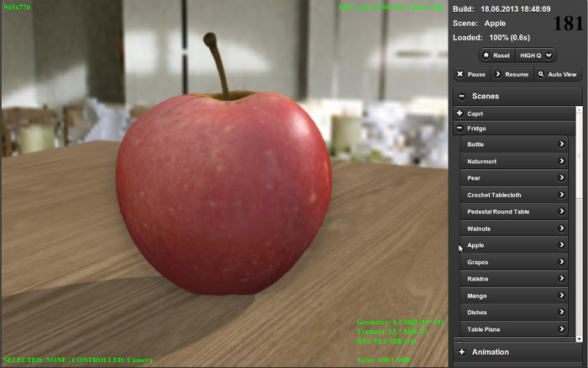
Task: Click the 'Geometry: 0.2 MiB' stat line
Action: tap(400, 322)
